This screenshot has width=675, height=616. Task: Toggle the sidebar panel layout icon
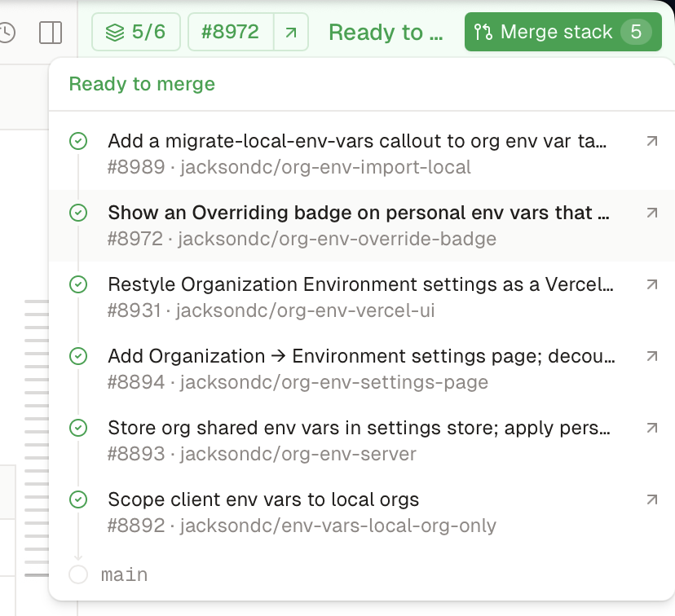pyautogui.click(x=51, y=33)
